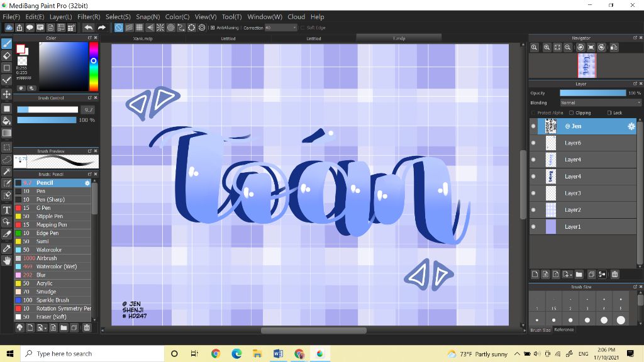The width and height of the screenshot is (644, 362).
Task: Enable the curve snap
Action: pos(180,28)
